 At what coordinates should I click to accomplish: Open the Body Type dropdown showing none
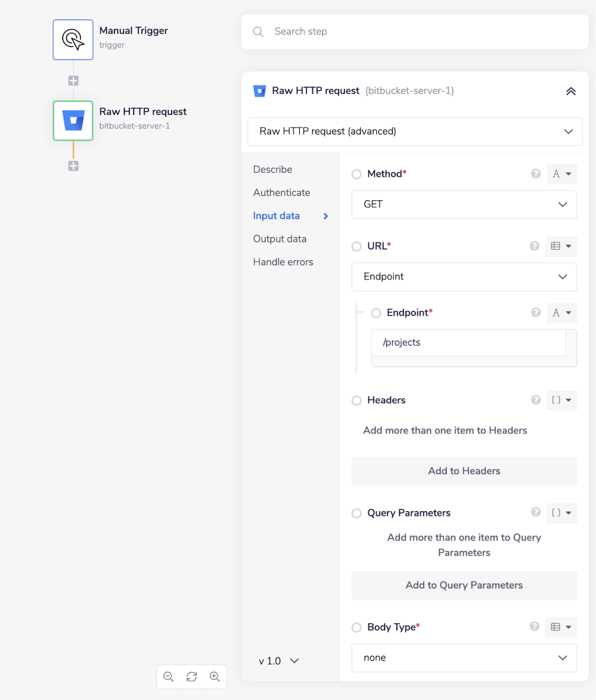pyautogui.click(x=464, y=658)
